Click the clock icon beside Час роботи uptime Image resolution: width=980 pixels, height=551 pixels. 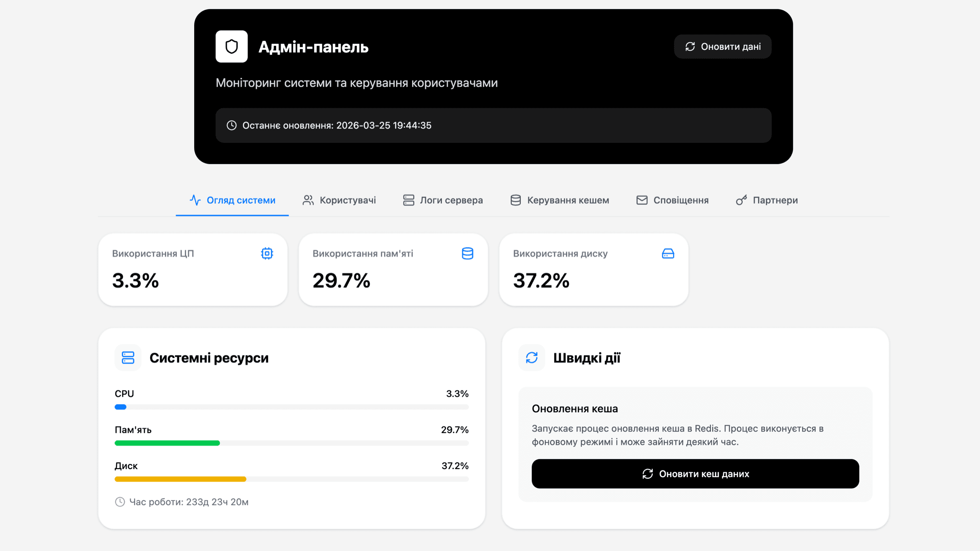click(119, 502)
